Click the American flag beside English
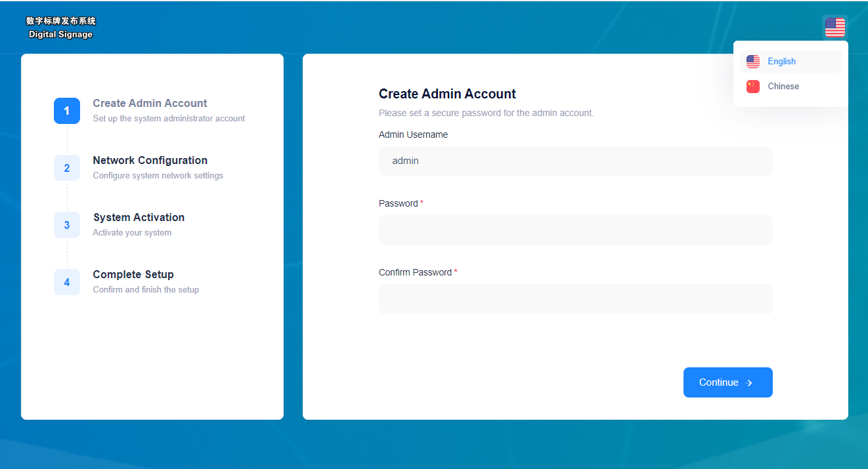 pyautogui.click(x=753, y=61)
